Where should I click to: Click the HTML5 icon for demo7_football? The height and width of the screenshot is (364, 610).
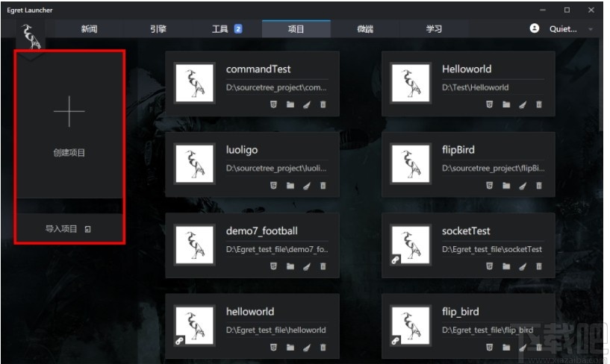(273, 266)
